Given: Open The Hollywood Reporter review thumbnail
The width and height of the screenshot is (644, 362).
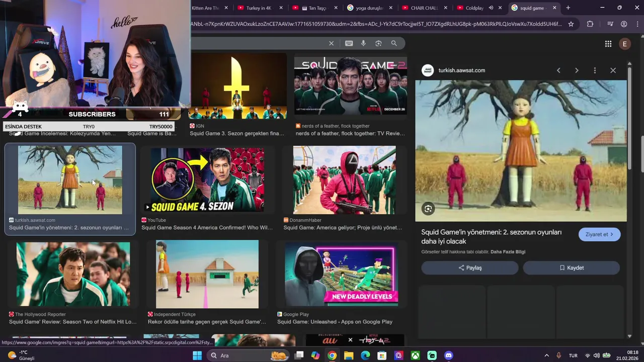Looking at the screenshot, I should pos(73,274).
